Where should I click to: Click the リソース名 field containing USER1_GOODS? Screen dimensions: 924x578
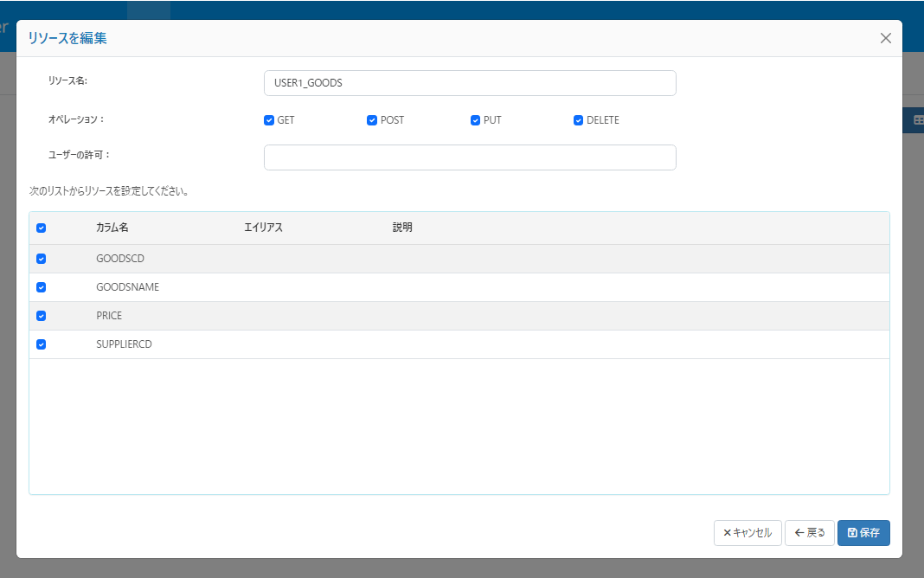(470, 83)
